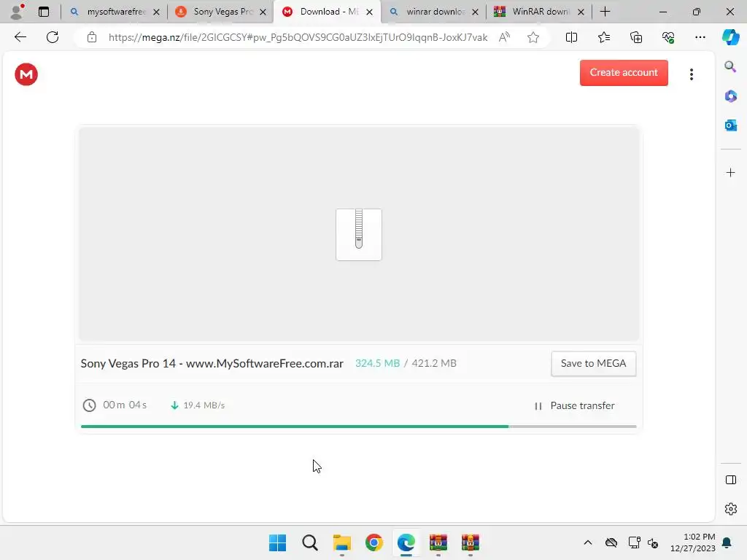Click the download progress bar
Screen dimensions: 747x560
click(359, 426)
